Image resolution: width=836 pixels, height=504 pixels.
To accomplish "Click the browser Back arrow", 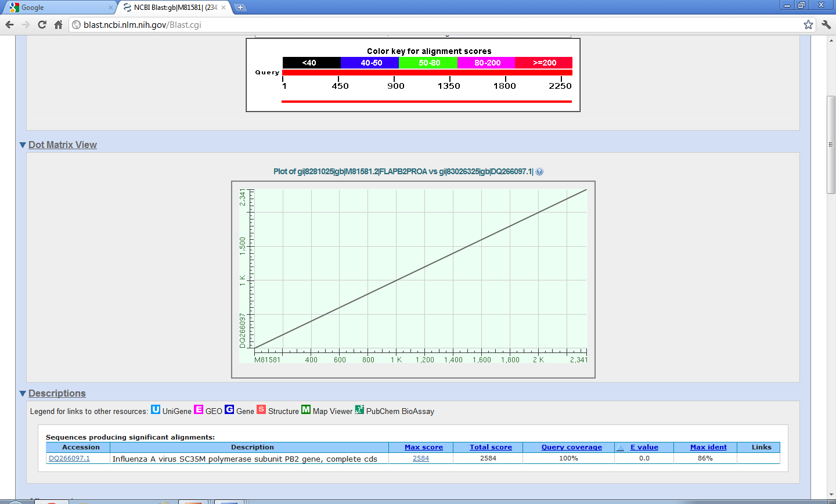I will click(9, 24).
